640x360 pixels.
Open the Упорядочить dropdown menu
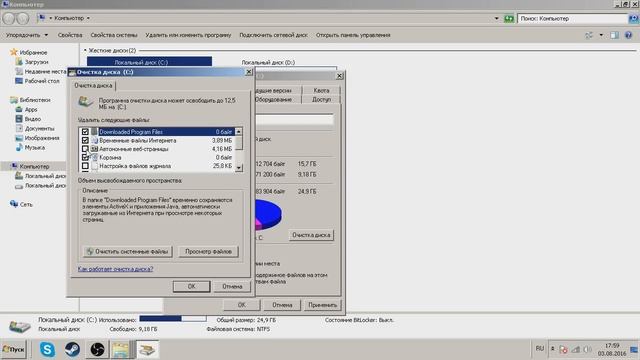[27, 35]
